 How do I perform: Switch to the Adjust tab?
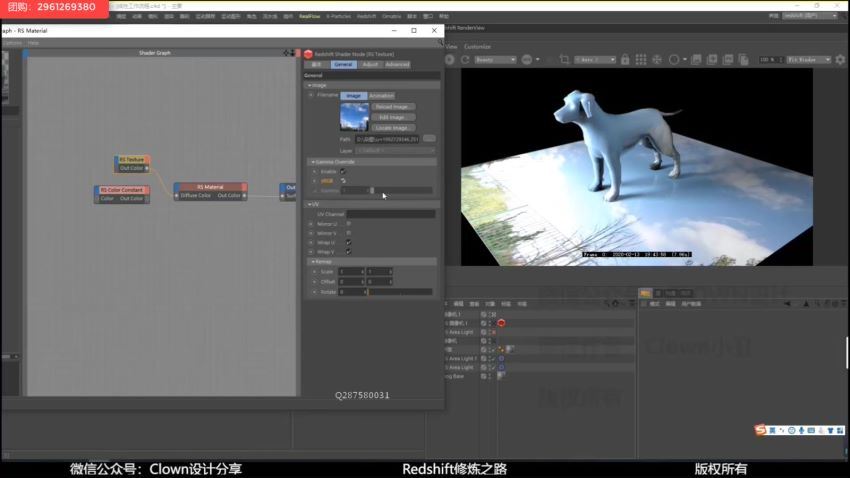[370, 64]
